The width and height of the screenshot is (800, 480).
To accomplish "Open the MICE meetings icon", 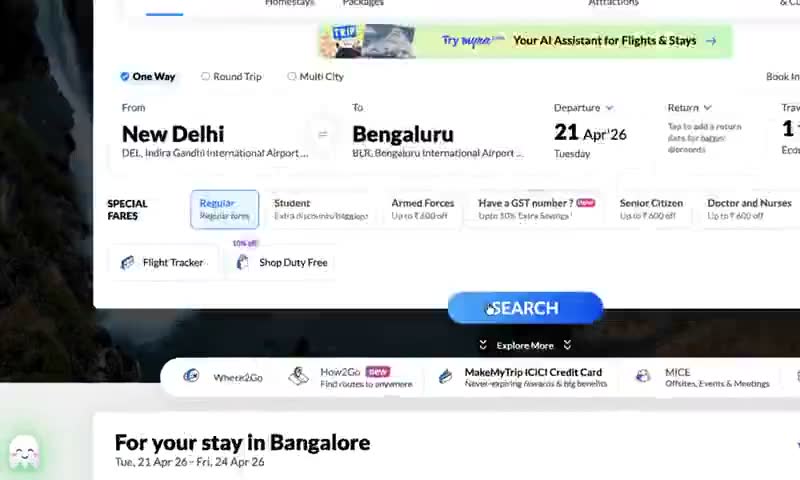I will (643, 376).
